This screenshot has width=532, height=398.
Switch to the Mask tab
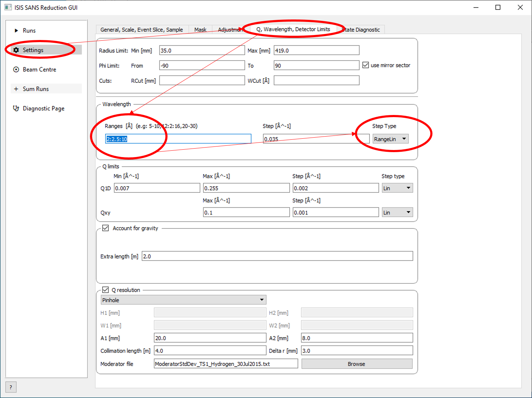pyautogui.click(x=200, y=30)
